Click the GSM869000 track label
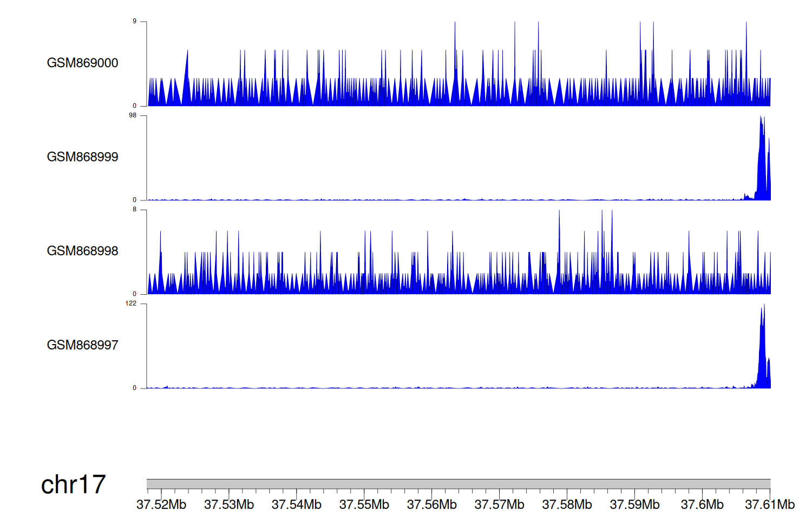This screenshot has width=812, height=531. pyautogui.click(x=82, y=63)
